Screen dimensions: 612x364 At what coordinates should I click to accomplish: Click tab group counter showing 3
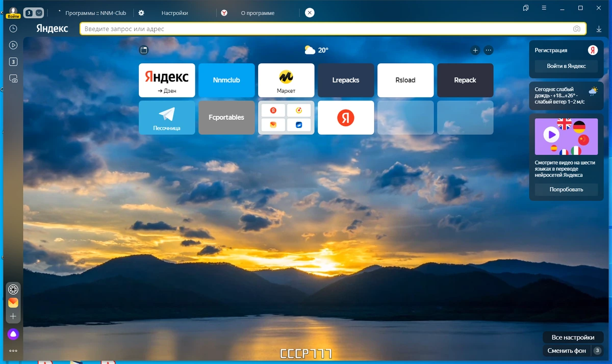tap(29, 13)
